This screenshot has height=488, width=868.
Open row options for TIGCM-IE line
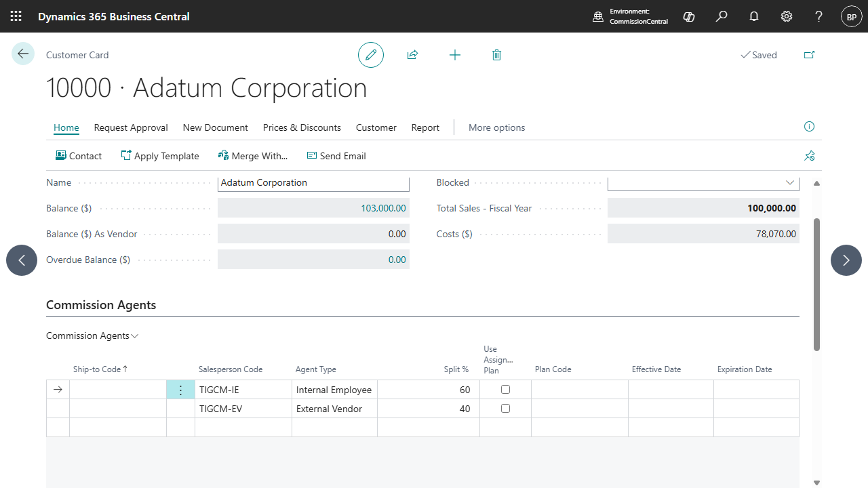pos(180,390)
